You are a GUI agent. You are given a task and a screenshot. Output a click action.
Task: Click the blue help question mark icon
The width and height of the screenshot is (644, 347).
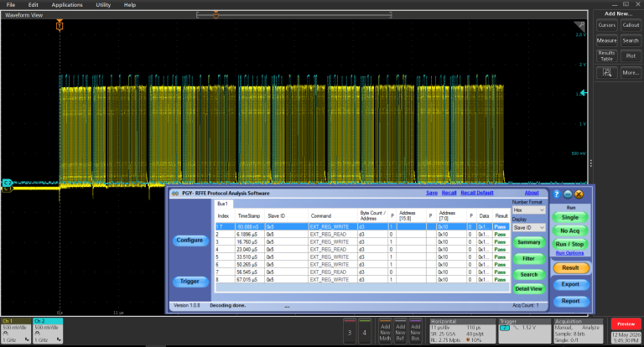[x=557, y=194]
